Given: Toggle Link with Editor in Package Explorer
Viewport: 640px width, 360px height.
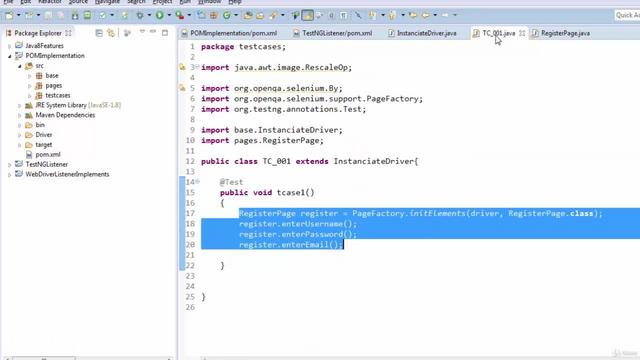Looking at the screenshot, I should 111,33.
